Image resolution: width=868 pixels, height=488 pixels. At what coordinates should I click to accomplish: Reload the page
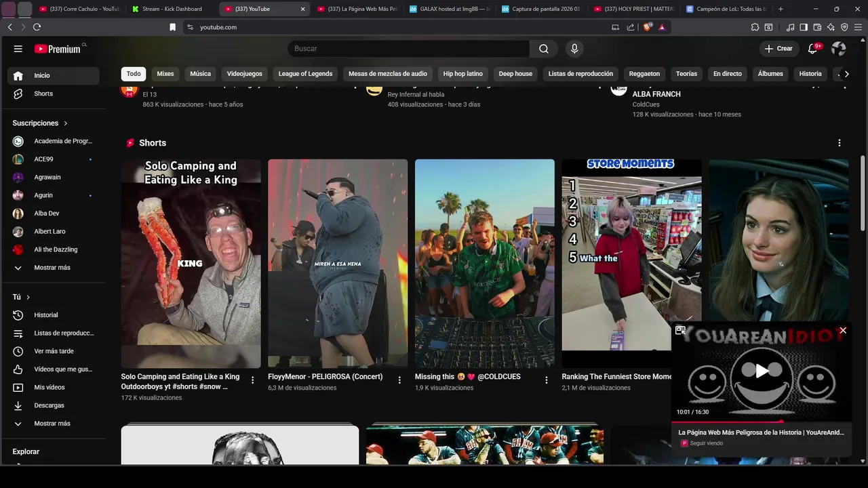pyautogui.click(x=37, y=27)
